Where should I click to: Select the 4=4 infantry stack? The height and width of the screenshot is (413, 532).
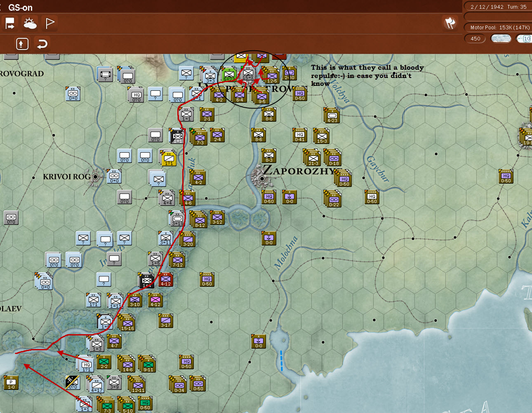[x=167, y=198]
